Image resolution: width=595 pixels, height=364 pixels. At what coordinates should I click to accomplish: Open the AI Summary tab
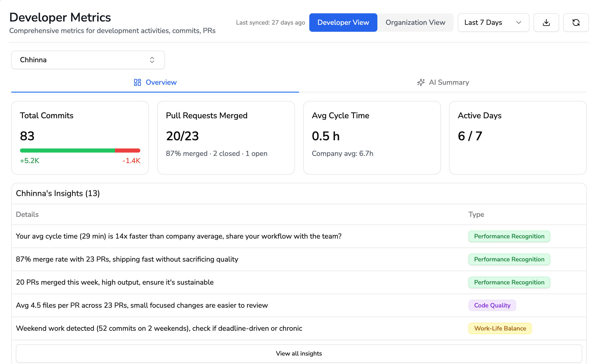(x=443, y=82)
